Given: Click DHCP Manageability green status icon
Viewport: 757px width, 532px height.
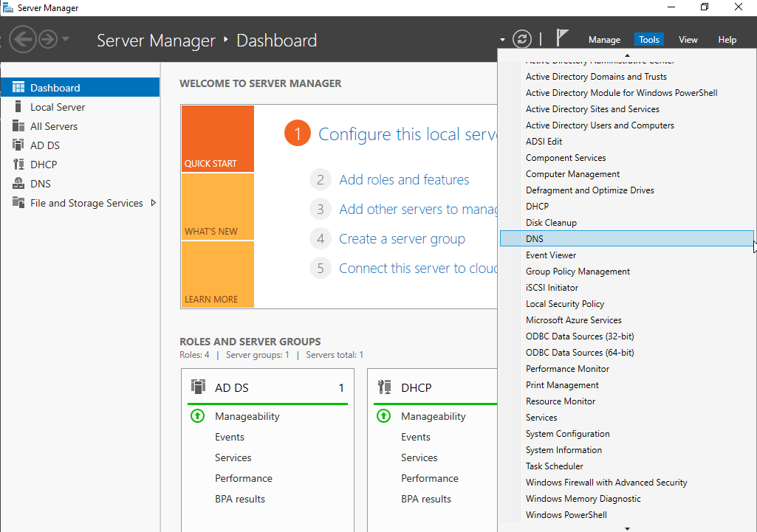Looking at the screenshot, I should (384, 415).
